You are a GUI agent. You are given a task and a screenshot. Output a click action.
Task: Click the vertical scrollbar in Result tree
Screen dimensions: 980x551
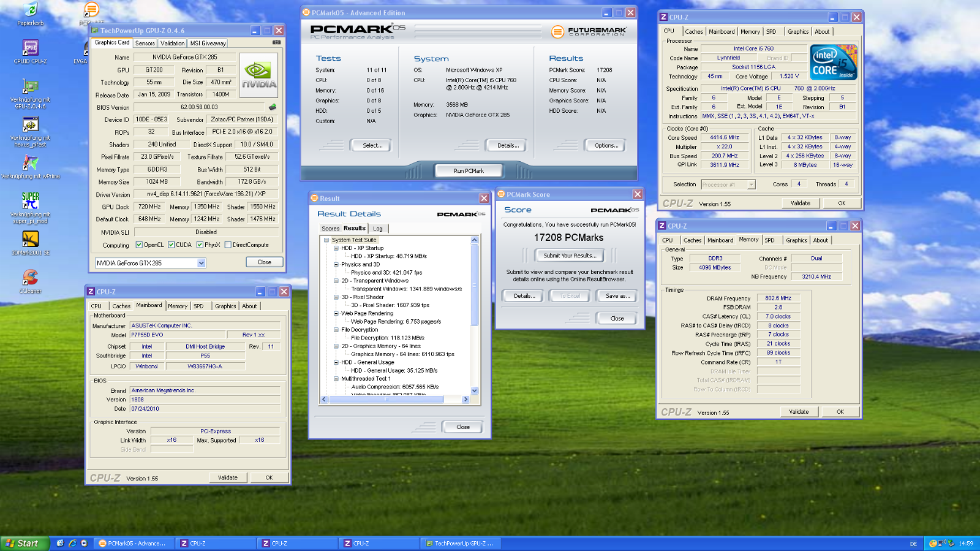click(x=475, y=284)
